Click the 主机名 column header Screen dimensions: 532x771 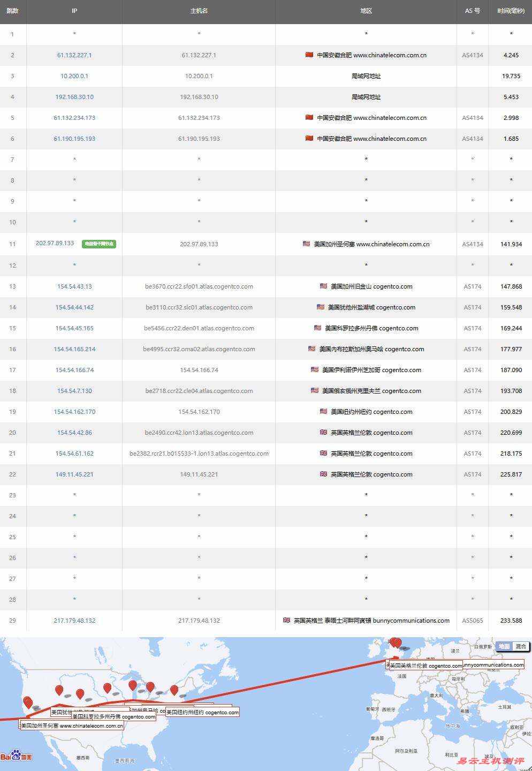pyautogui.click(x=199, y=11)
